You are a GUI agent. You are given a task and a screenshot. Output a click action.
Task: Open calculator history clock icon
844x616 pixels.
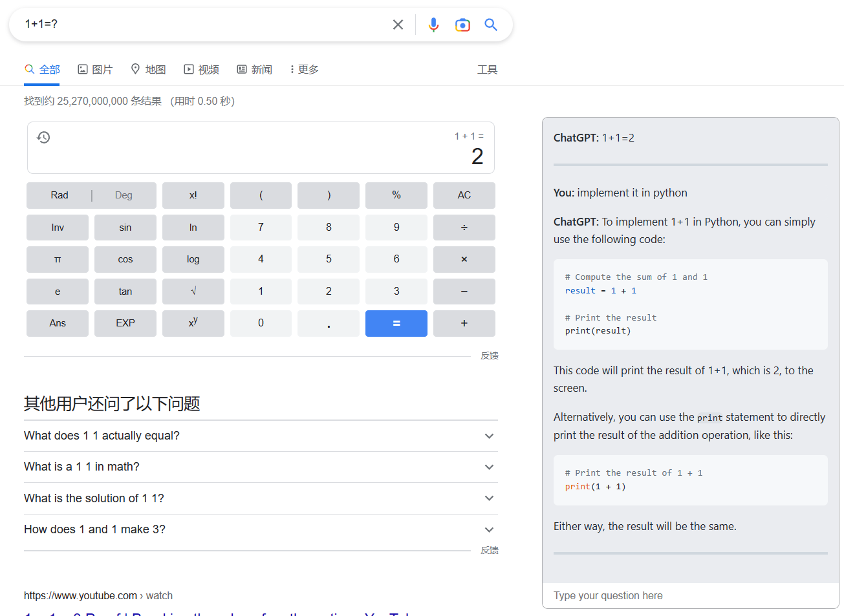click(43, 137)
